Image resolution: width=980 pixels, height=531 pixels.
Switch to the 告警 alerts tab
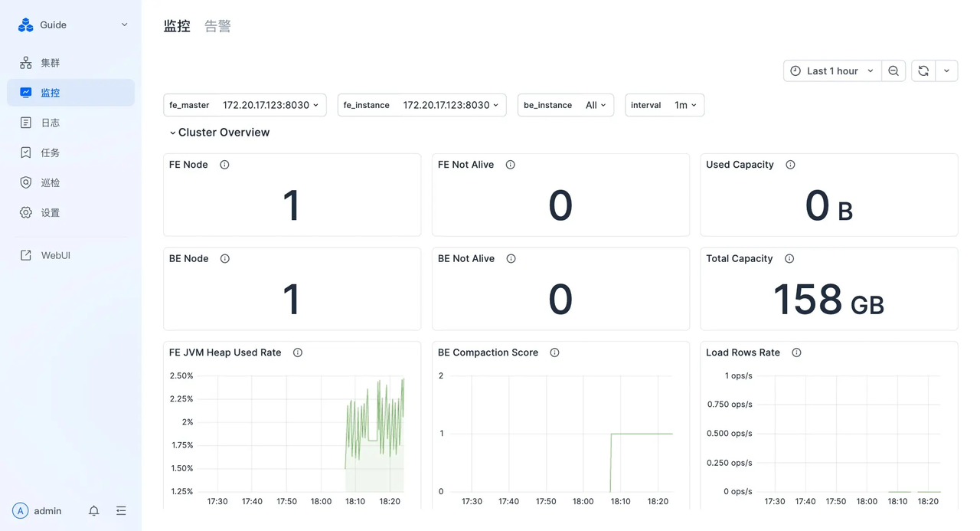click(x=217, y=26)
